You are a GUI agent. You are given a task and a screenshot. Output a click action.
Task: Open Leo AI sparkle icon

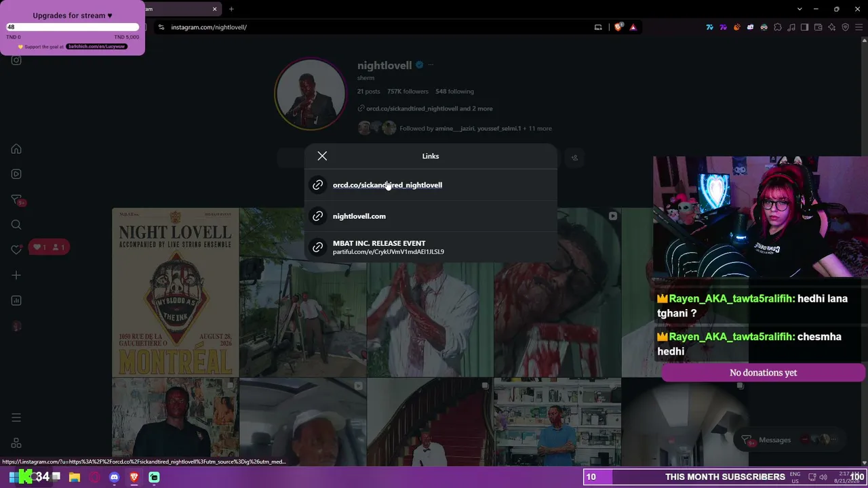click(x=831, y=27)
